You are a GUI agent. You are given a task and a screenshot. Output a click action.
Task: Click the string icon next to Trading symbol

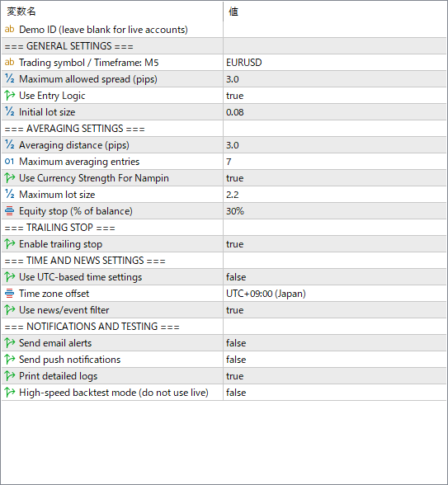[x=9, y=63]
